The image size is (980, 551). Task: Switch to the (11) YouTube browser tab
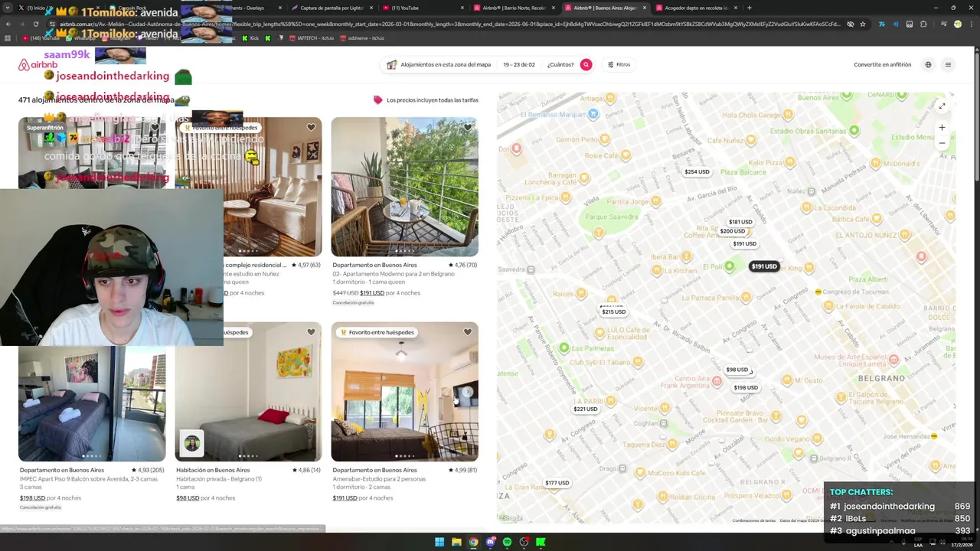421,8
